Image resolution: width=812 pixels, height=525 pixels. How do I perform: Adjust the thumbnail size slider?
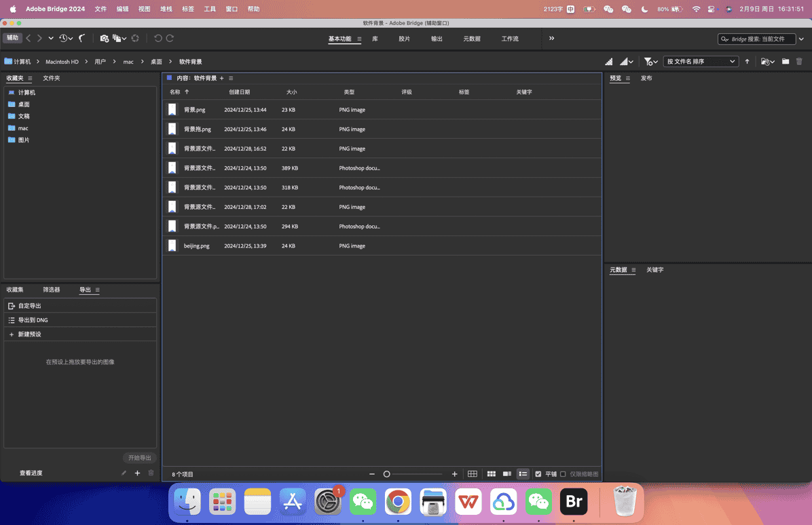[386, 473]
